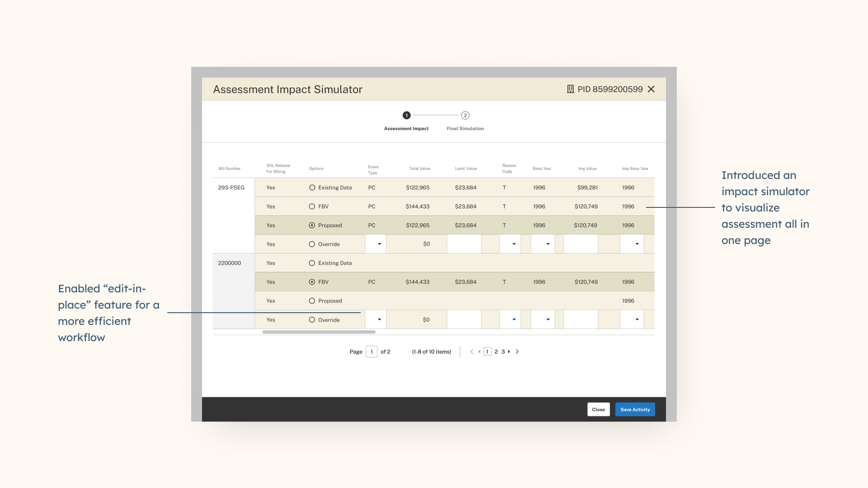The height and width of the screenshot is (488, 868).
Task: Click the horizontal scrollbar under the table
Action: click(319, 332)
